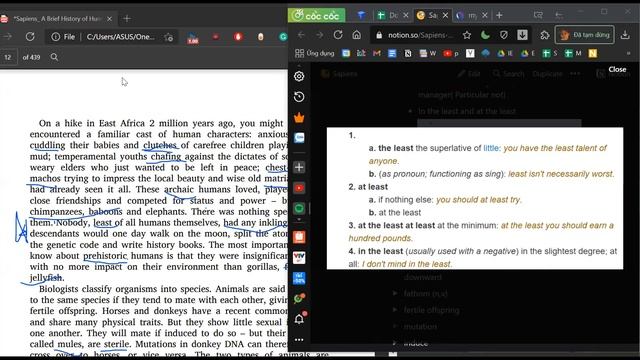Open the history icon in Cốc Cốc sidebar
Image resolution: width=640 pixels, height=360 pixels.
click(x=299, y=97)
